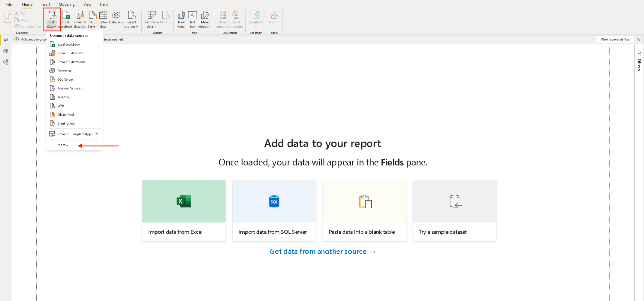Select Power BI datasets menu entry
Screen dimensions: 644x301
coord(75,53)
